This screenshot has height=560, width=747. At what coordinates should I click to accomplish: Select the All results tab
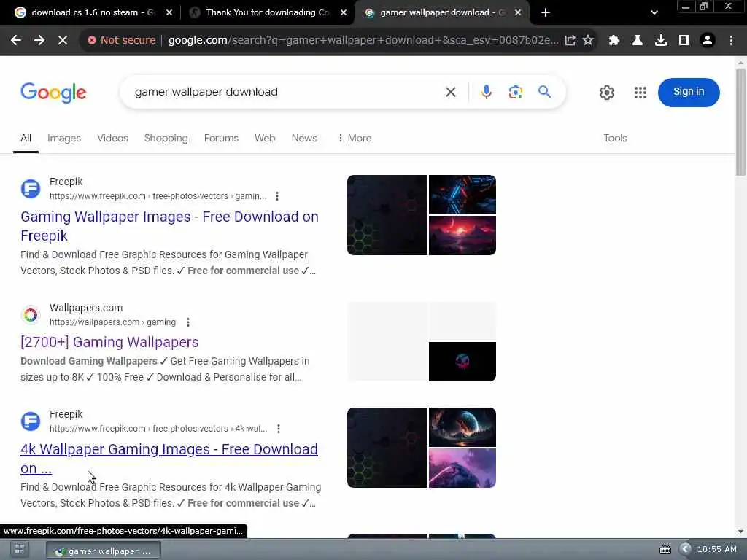pyautogui.click(x=26, y=138)
